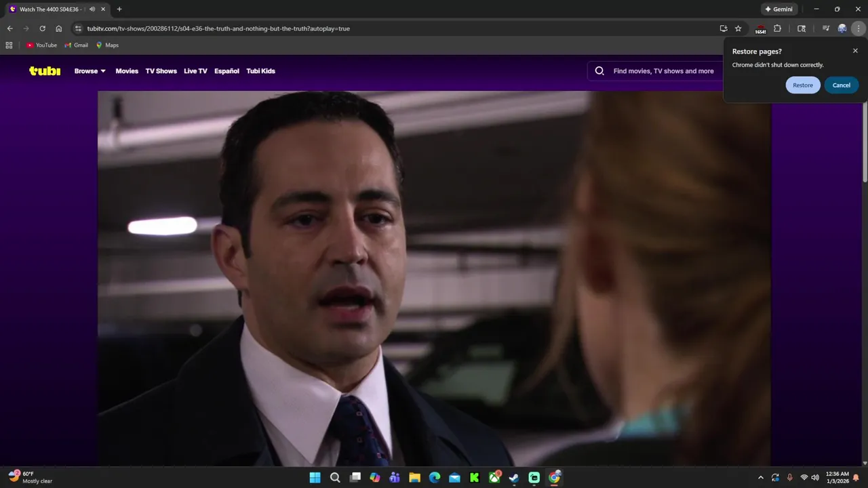This screenshot has height=488, width=868.
Task: Click the install app icon in address bar
Action: (x=724, y=28)
